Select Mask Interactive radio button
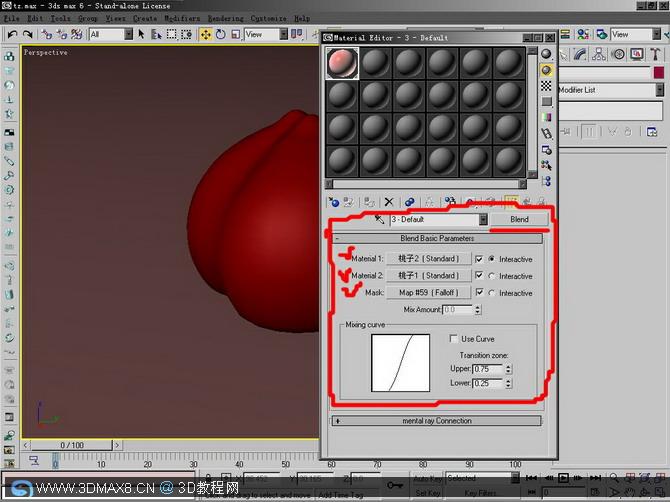The height and width of the screenshot is (502, 670). (x=492, y=293)
